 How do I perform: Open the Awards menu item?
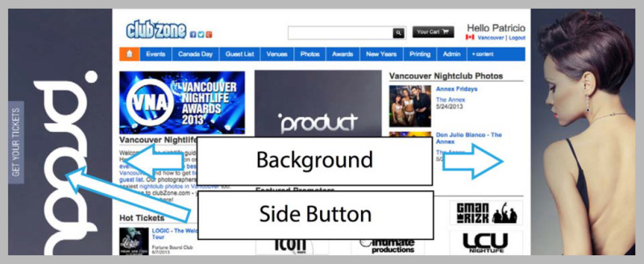click(x=343, y=54)
